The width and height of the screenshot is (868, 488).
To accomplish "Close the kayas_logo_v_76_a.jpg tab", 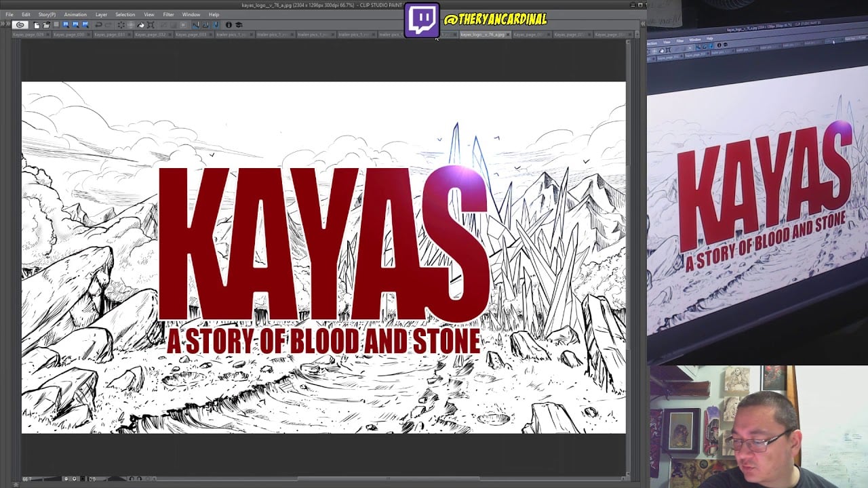I will coord(507,35).
